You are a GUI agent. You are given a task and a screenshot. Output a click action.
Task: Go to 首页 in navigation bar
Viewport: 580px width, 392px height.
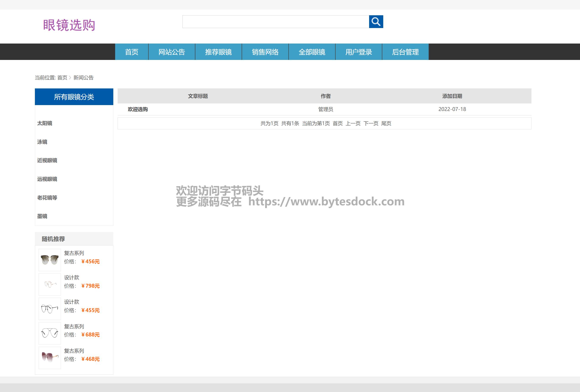pos(132,52)
